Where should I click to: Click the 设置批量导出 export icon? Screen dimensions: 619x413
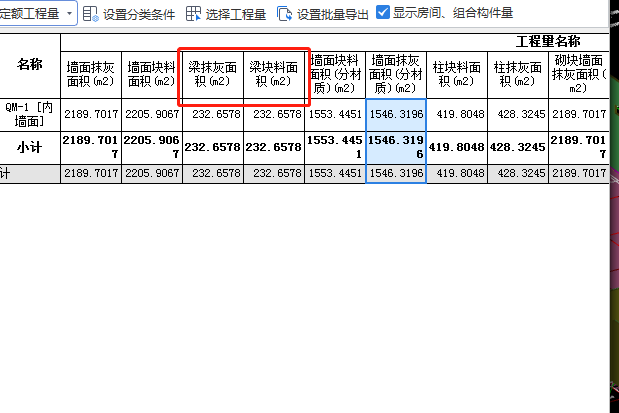coord(285,14)
